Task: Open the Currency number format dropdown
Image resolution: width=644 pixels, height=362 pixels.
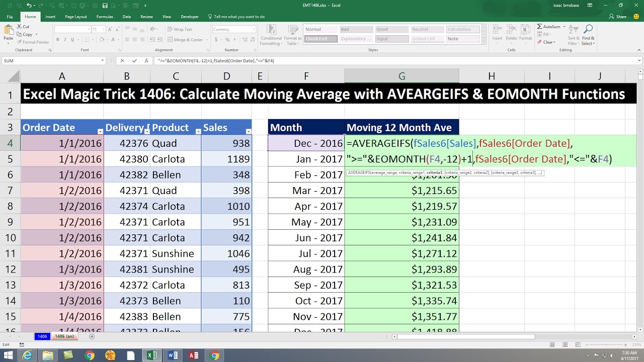Action: tap(255, 30)
